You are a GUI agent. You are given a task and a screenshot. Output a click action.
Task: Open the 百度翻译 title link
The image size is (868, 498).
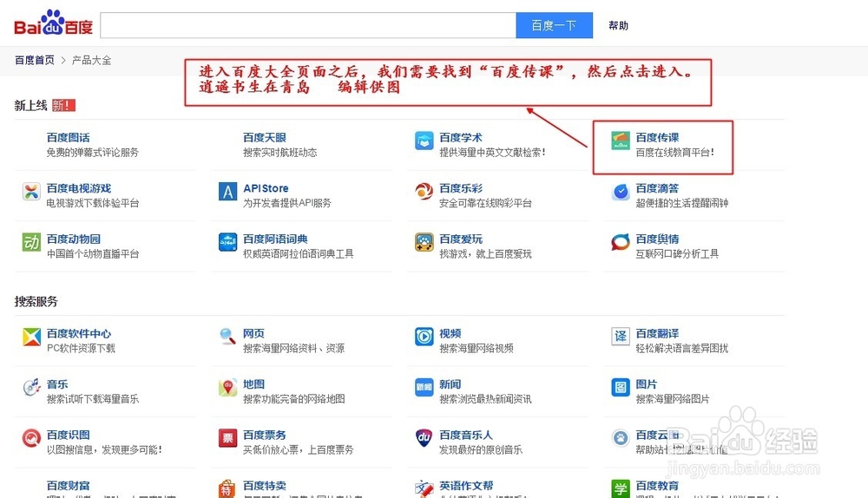(x=657, y=333)
